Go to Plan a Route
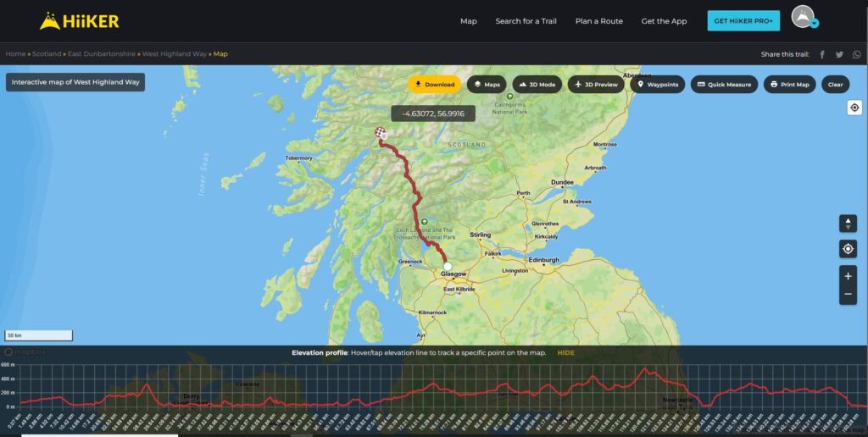The height and width of the screenshot is (437, 868). pyautogui.click(x=598, y=21)
